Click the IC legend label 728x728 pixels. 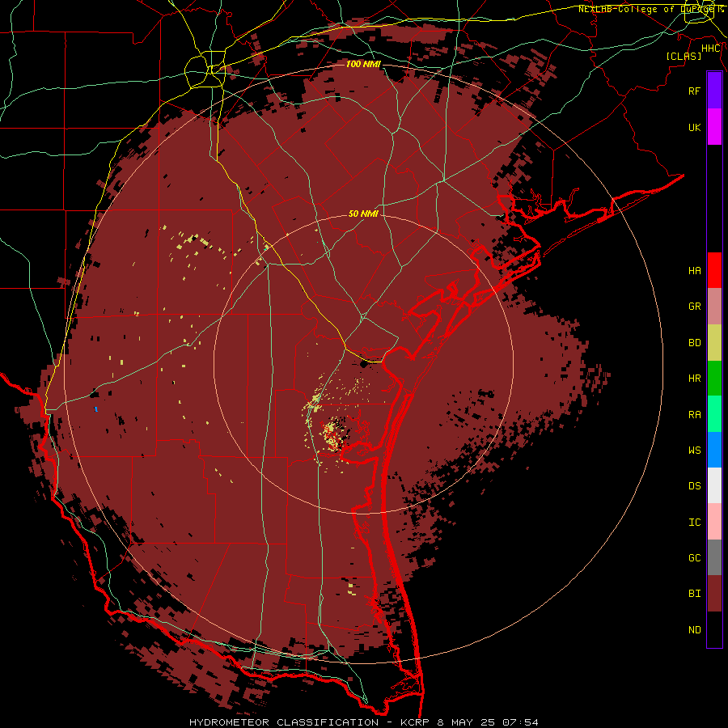(694, 523)
